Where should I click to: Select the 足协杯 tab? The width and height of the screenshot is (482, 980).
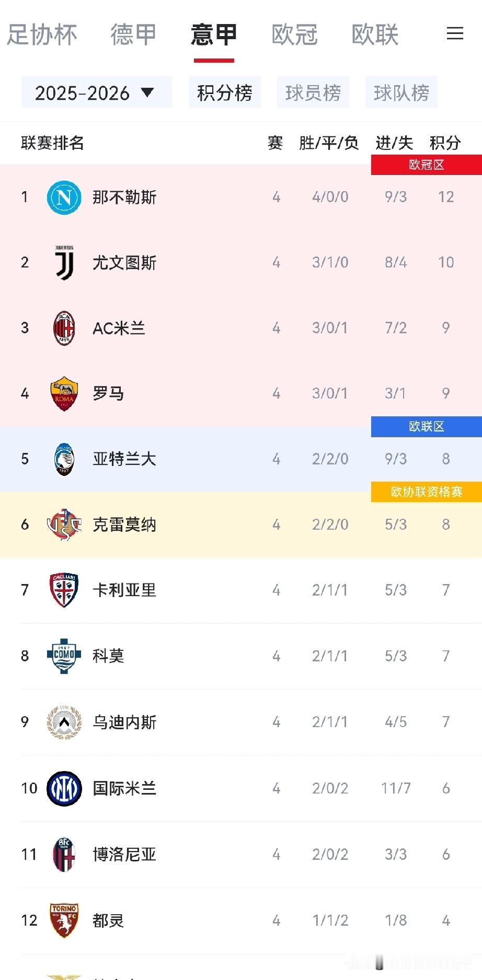click(x=41, y=34)
